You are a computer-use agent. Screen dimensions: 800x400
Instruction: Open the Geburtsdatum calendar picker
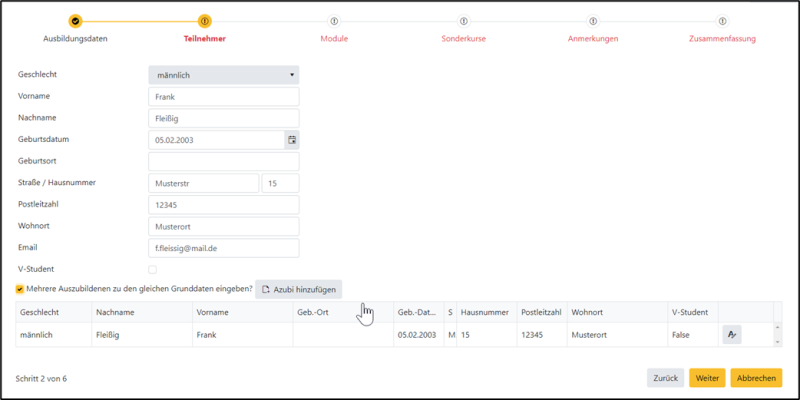292,140
